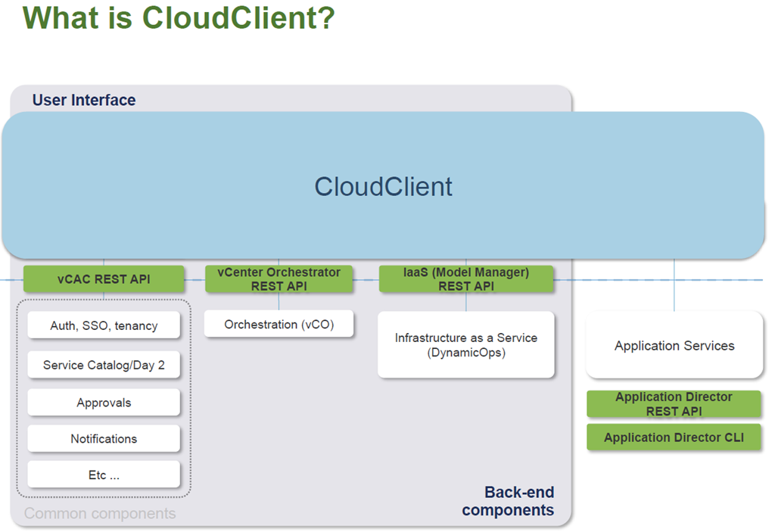Click the Etc ... box
Viewport: 775px width, 532px height.
[x=104, y=475]
